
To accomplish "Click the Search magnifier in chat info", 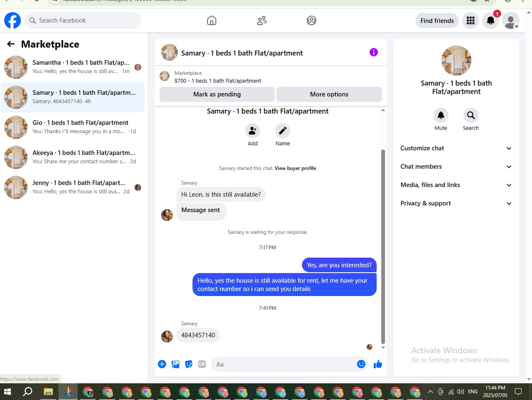I will pyautogui.click(x=471, y=115).
